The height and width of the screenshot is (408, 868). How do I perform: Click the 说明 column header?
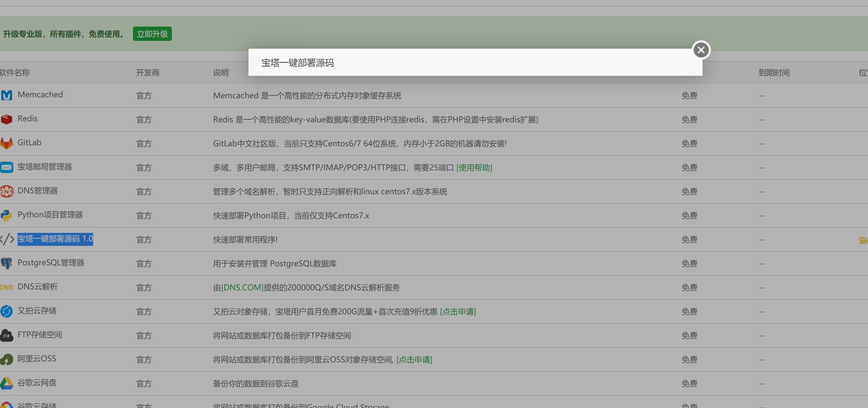click(x=221, y=72)
